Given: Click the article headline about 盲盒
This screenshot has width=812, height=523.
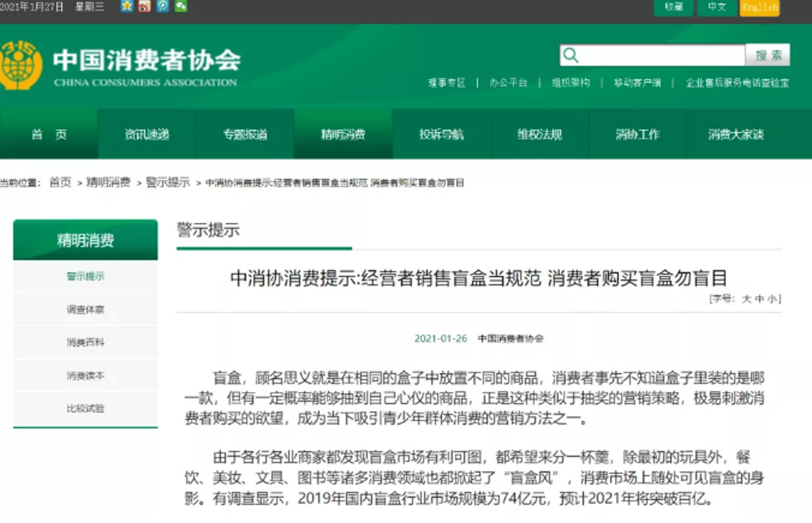Looking at the screenshot, I should 478,278.
